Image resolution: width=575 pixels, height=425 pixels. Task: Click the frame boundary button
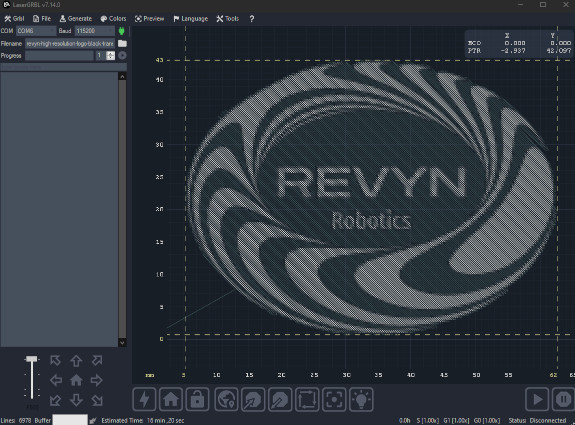coord(307,399)
